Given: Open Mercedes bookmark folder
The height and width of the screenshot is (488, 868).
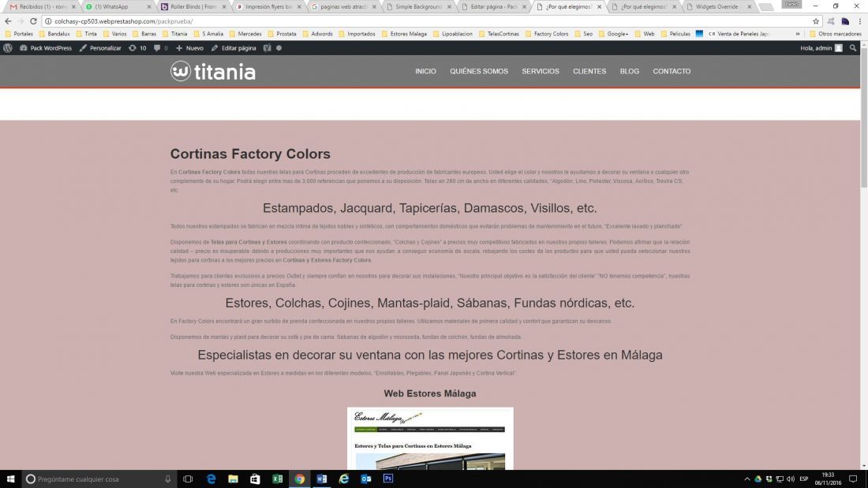Looking at the screenshot, I should pyautogui.click(x=245, y=34).
